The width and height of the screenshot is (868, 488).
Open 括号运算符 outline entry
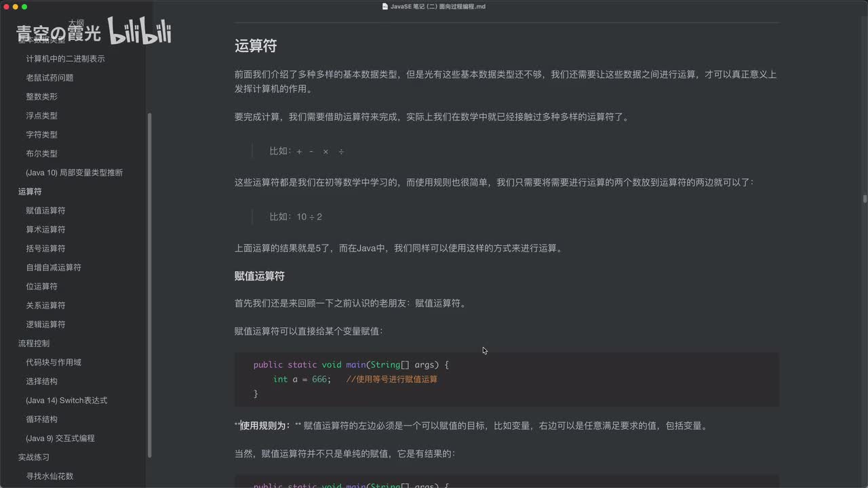(x=45, y=249)
